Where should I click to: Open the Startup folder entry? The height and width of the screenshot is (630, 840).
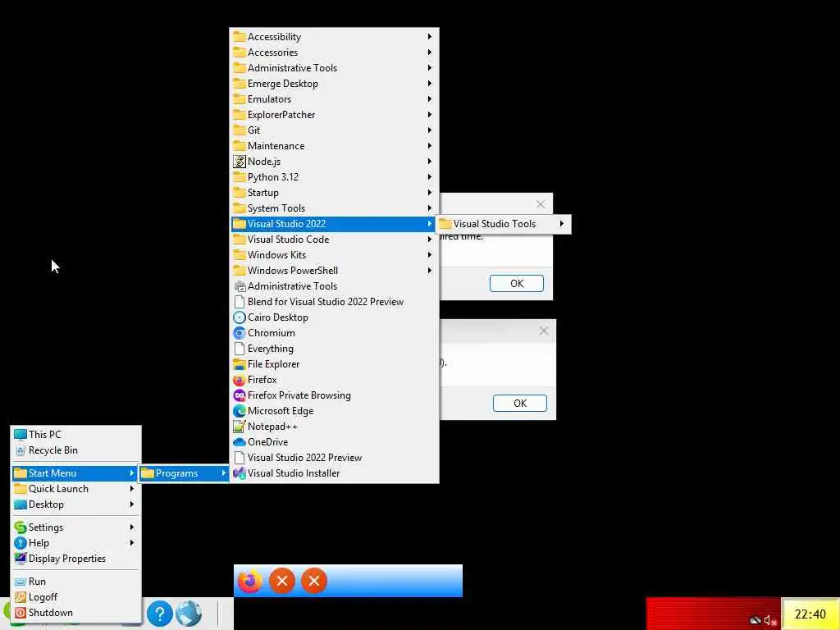click(335, 192)
